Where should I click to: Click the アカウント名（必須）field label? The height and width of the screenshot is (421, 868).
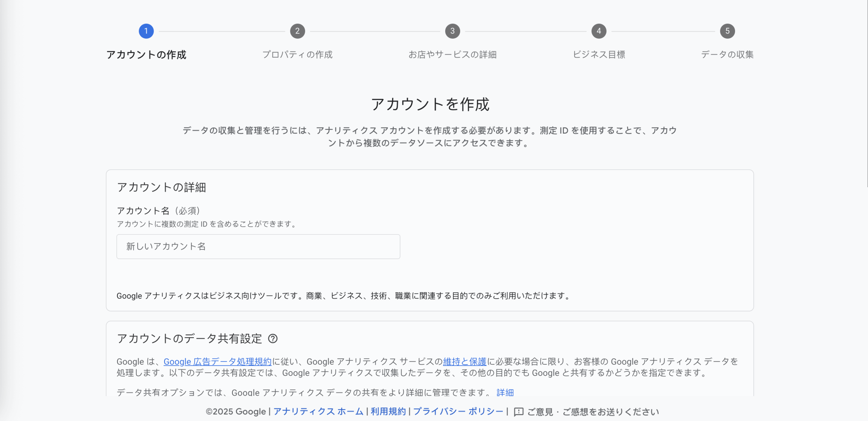coord(159,211)
